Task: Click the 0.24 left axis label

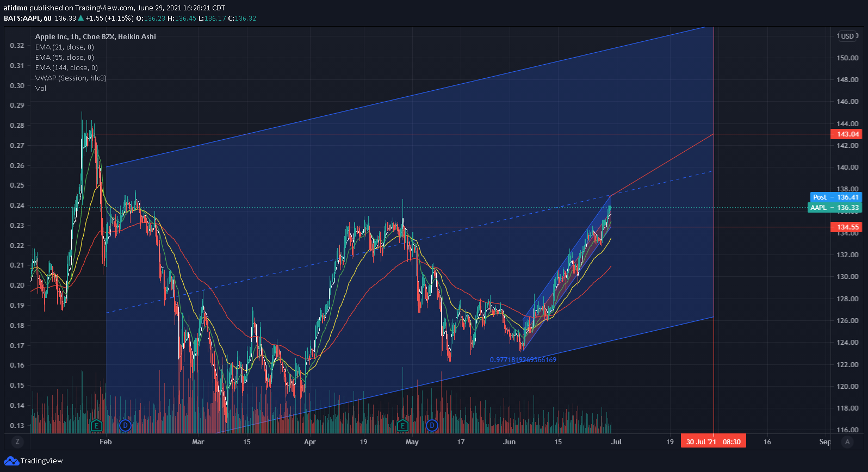Action: [17, 205]
